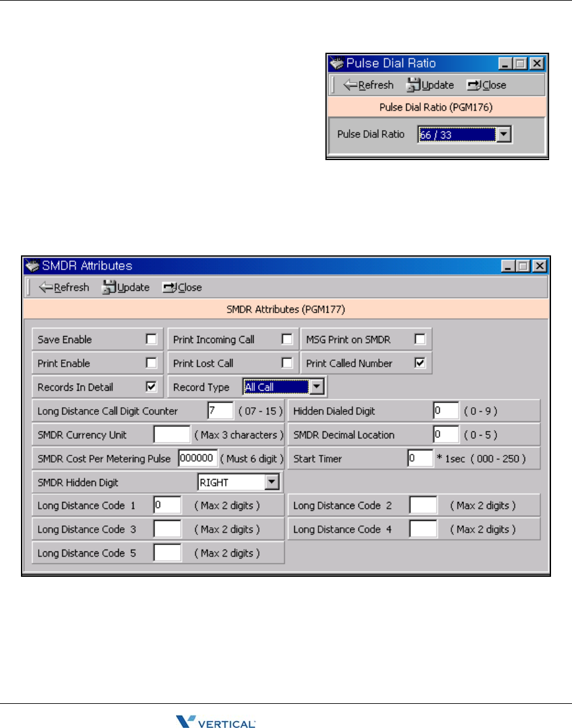Click the SMDR Attributes (PGM177) header
Screen dimensions: 572x728
point(286,309)
